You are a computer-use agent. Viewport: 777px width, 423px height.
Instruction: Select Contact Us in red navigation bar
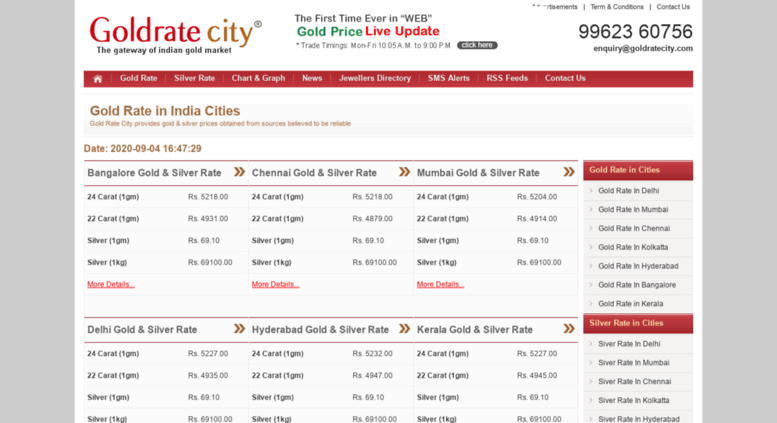coord(565,78)
